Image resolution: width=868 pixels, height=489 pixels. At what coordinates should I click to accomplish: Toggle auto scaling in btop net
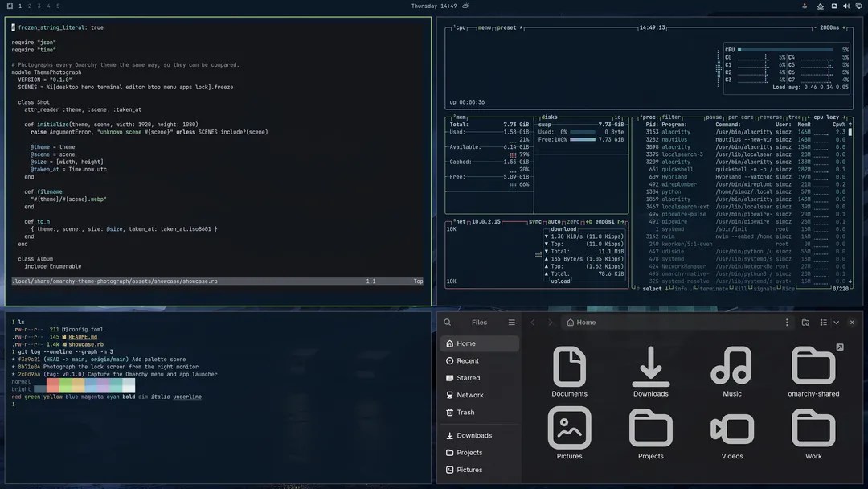[554, 221]
